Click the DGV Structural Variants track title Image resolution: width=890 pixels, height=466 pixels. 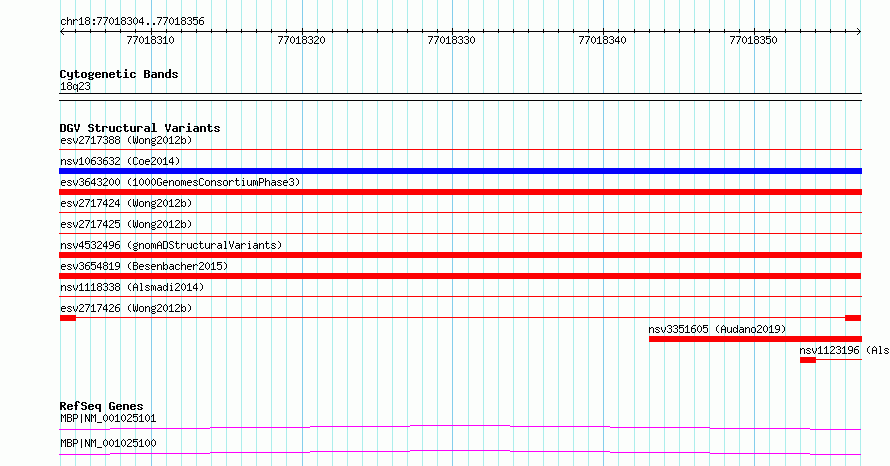(140, 128)
